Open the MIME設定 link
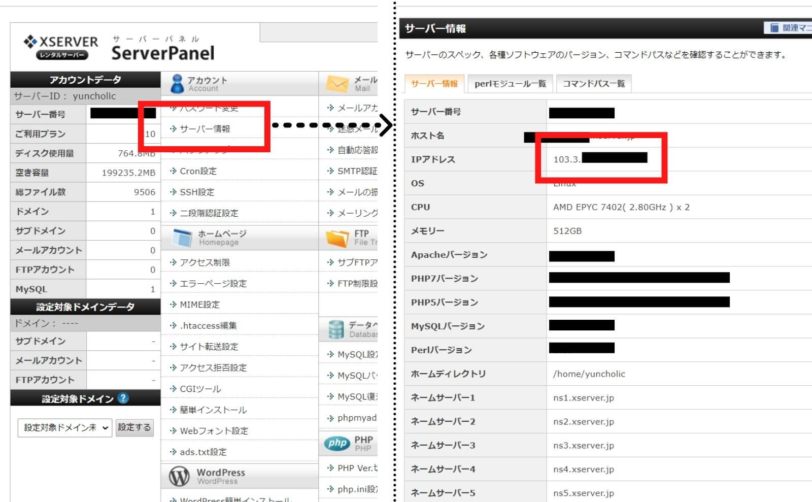This screenshot has height=502, width=812. pos(199,305)
